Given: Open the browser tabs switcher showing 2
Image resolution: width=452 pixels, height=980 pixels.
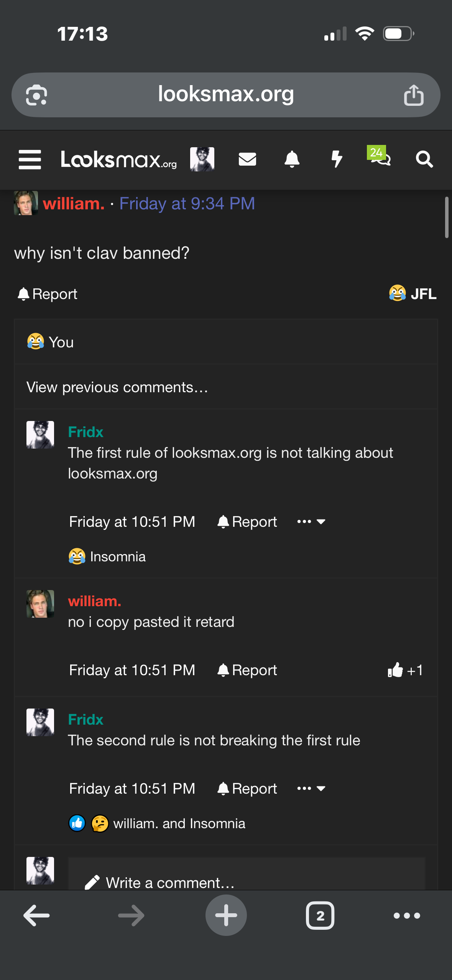Looking at the screenshot, I should tap(320, 916).
